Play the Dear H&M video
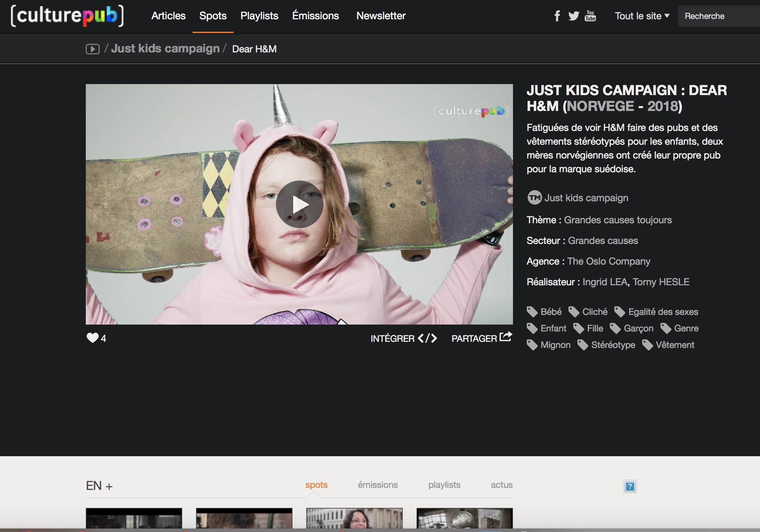This screenshot has width=760, height=532. [299, 204]
